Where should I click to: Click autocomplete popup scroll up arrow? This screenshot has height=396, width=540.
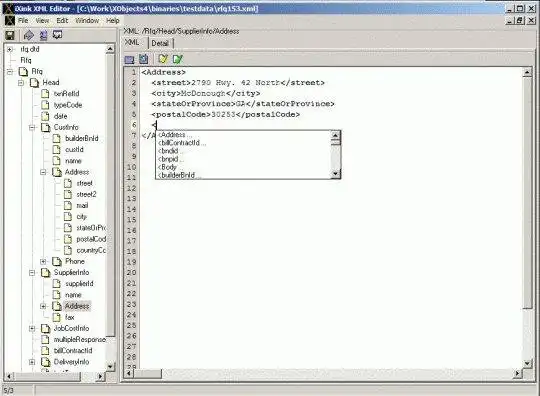[x=335, y=135]
